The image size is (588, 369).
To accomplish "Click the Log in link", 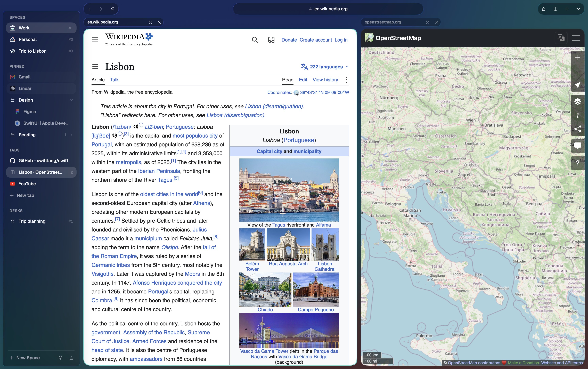I will (341, 40).
